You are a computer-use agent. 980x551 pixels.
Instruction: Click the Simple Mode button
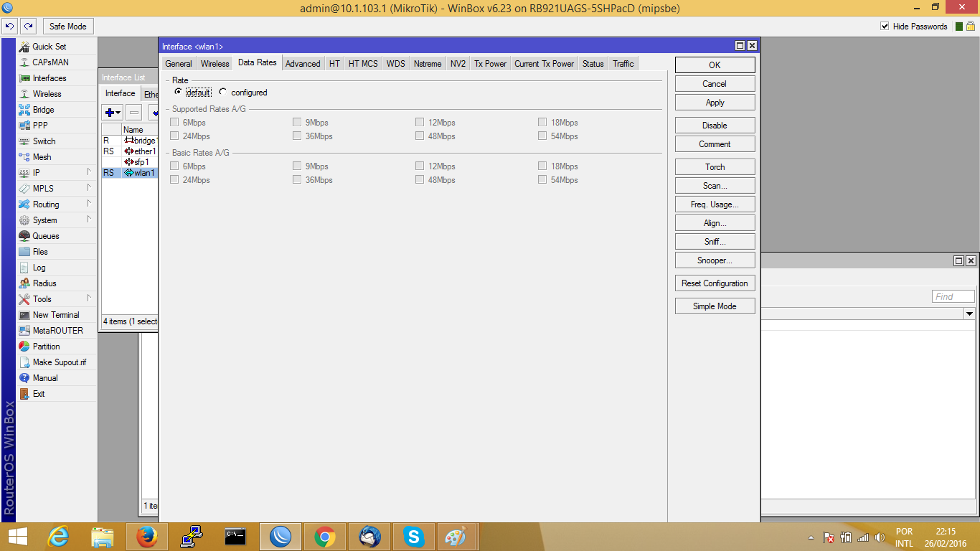click(715, 306)
